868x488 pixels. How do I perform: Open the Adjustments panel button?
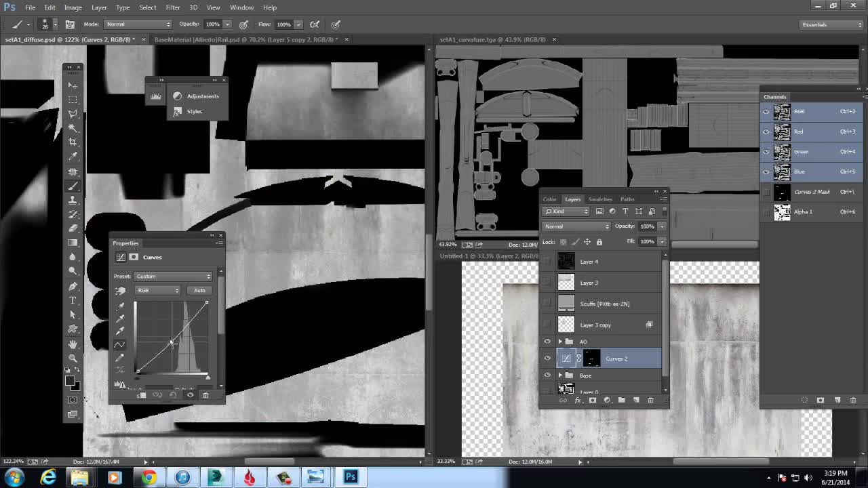(x=196, y=96)
